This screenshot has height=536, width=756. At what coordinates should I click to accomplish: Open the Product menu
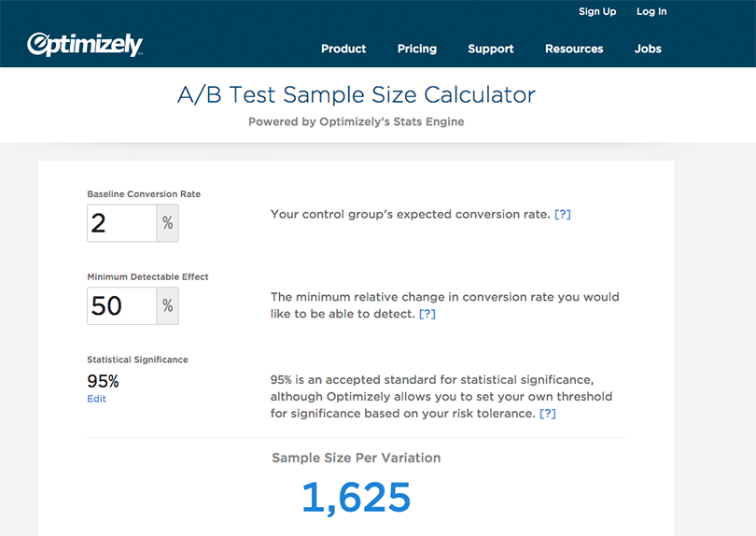tap(343, 49)
